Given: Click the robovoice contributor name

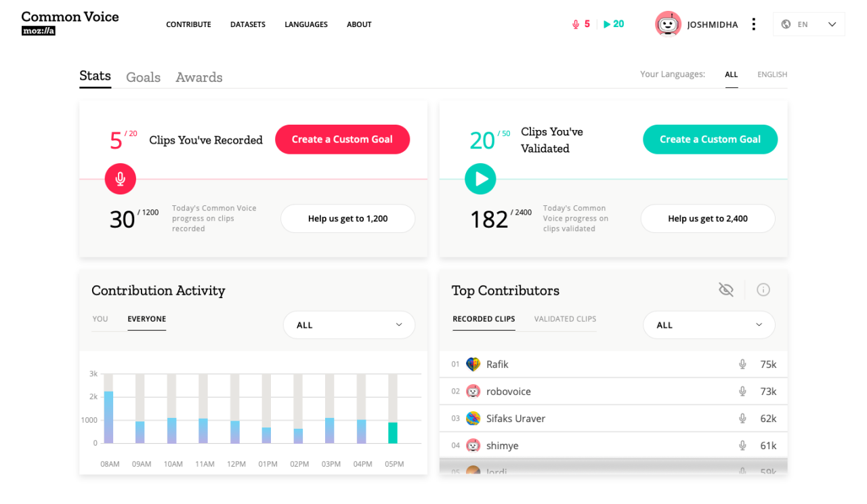Looking at the screenshot, I should point(509,392).
